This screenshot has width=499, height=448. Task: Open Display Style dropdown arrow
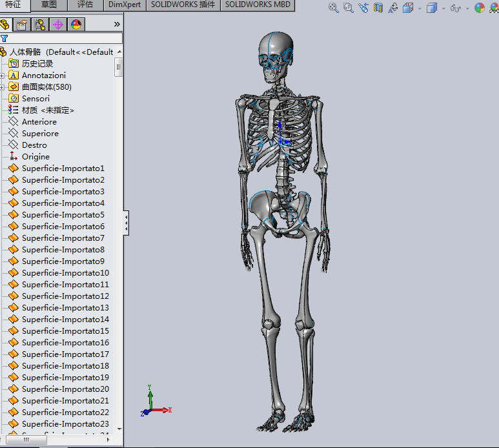(x=443, y=8)
